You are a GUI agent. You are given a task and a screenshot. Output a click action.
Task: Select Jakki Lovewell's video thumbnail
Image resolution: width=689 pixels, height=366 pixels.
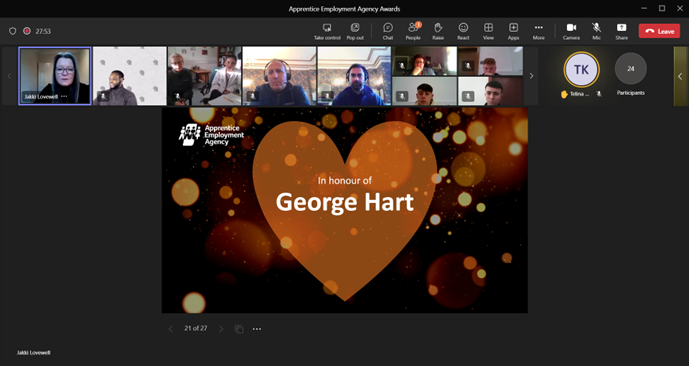55,76
